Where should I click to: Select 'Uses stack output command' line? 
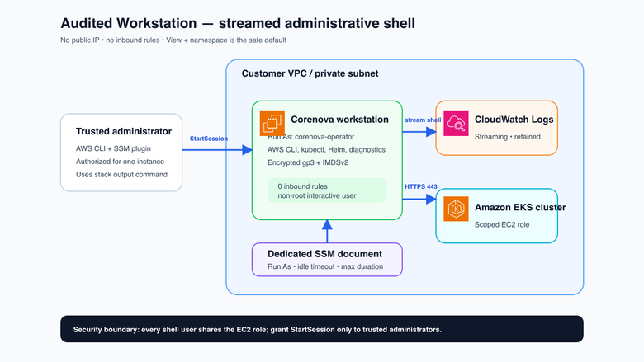121,175
